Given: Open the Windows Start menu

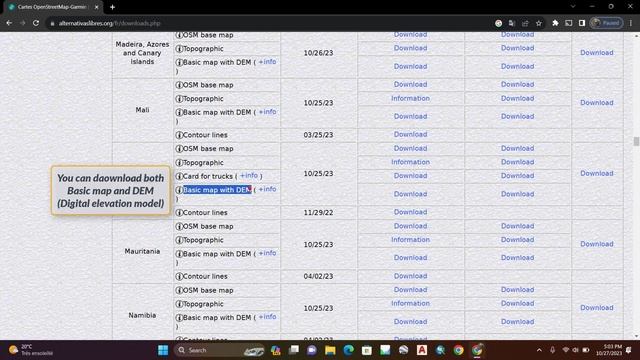Looking at the screenshot, I should click(x=163, y=350).
